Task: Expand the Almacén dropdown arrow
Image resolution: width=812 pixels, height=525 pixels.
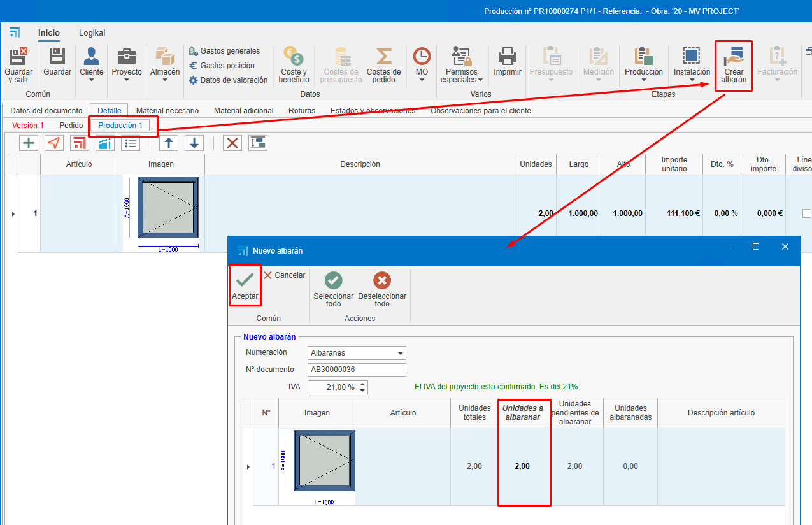Action: coord(165,80)
